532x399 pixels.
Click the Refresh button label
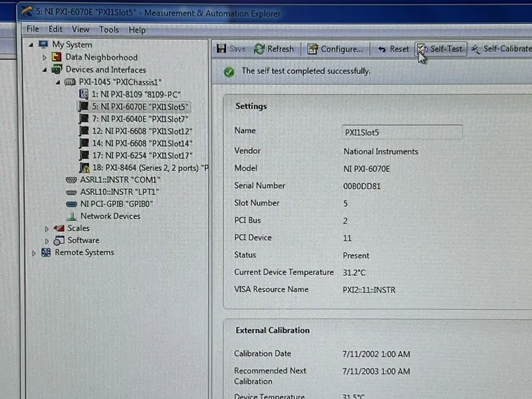tap(280, 49)
